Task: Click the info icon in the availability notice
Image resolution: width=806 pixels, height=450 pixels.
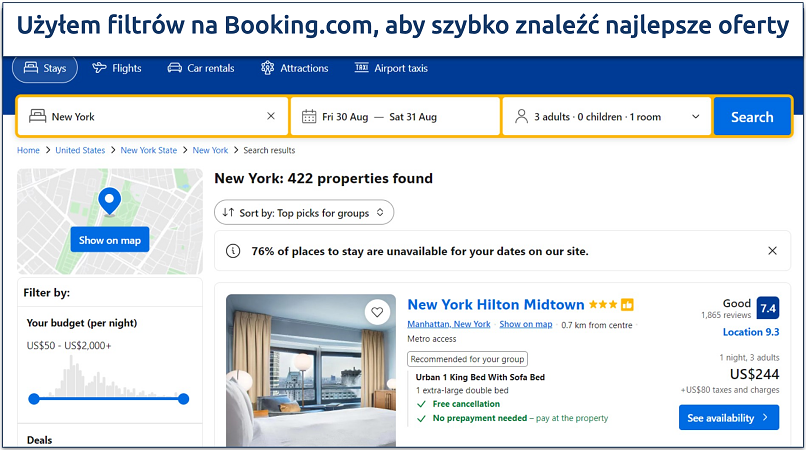Action: [233, 251]
